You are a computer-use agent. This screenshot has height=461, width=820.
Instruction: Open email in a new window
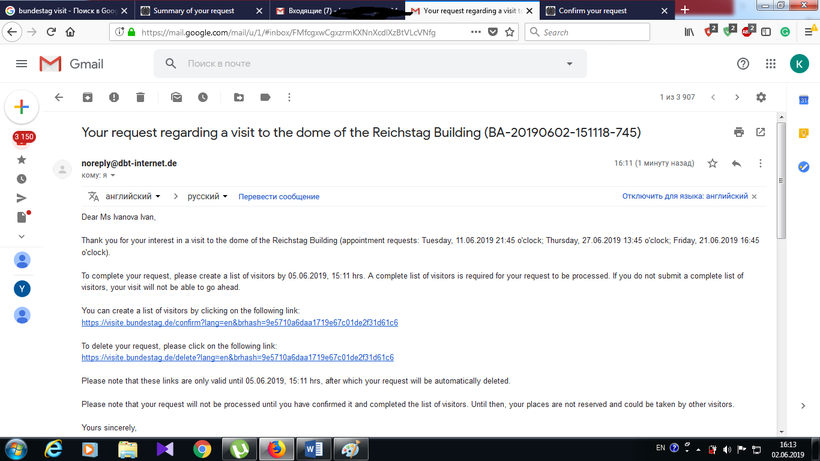pos(760,132)
